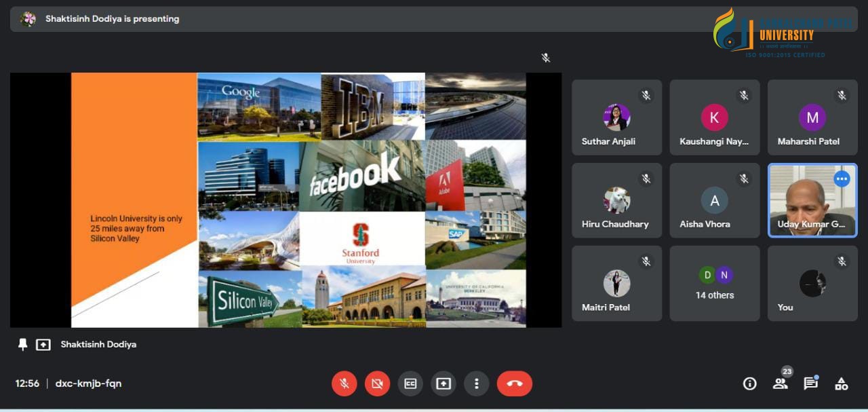Click the Shaktisinh Dodiya name label below the presentation
Viewport: 868px width, 412px height.
pos(98,344)
